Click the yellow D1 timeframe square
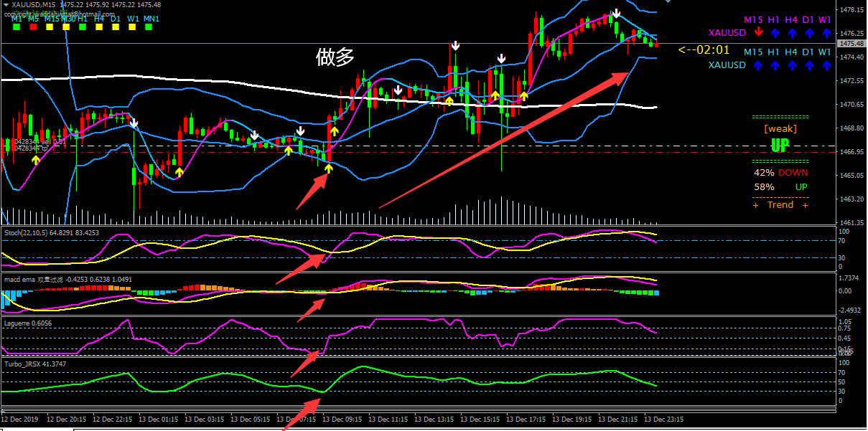This screenshot has width=868, height=431. (x=115, y=27)
